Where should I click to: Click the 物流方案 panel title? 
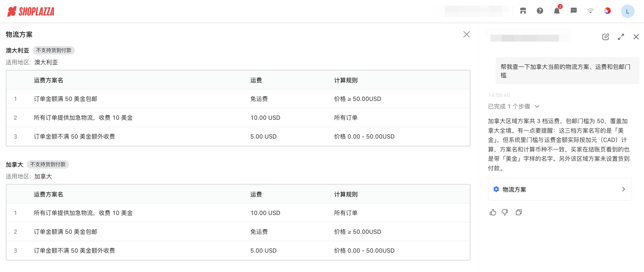(19, 35)
